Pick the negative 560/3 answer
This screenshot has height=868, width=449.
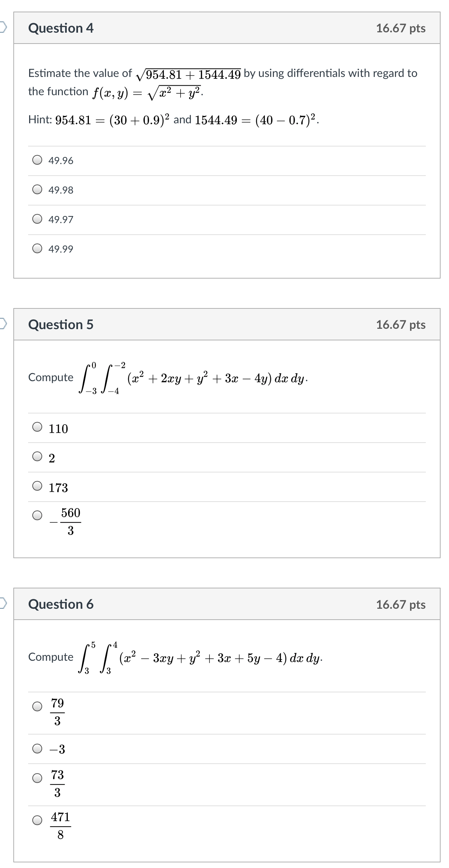(37, 515)
